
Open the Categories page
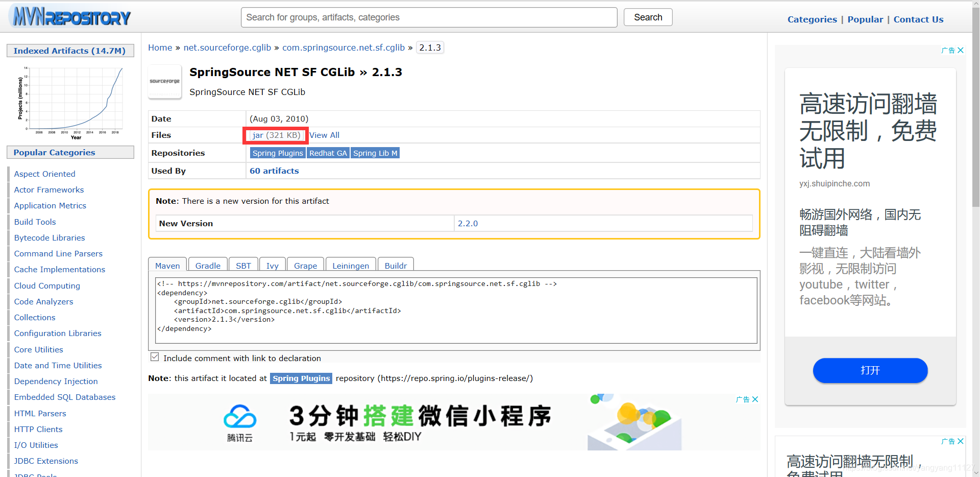click(x=812, y=19)
